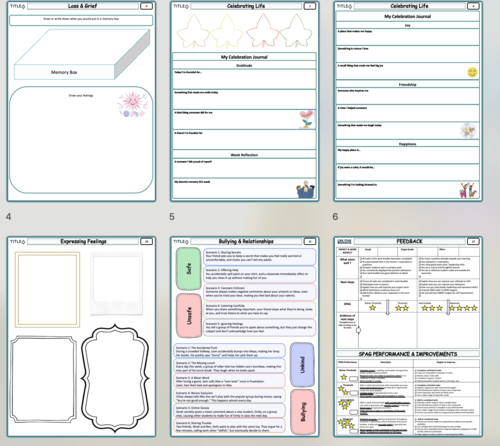Select the Loss & Grief page thumbnail

click(81, 101)
